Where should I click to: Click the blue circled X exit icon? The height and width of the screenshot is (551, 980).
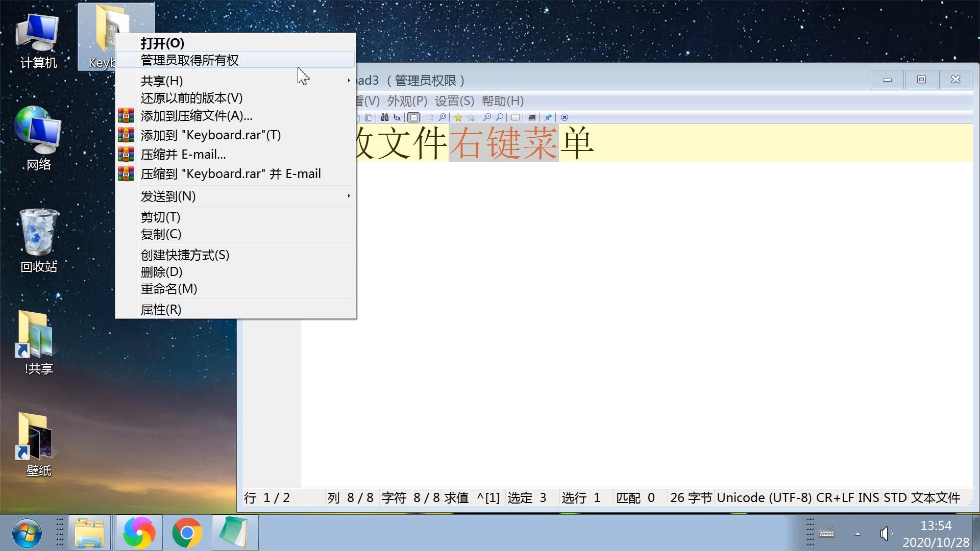pos(564,117)
